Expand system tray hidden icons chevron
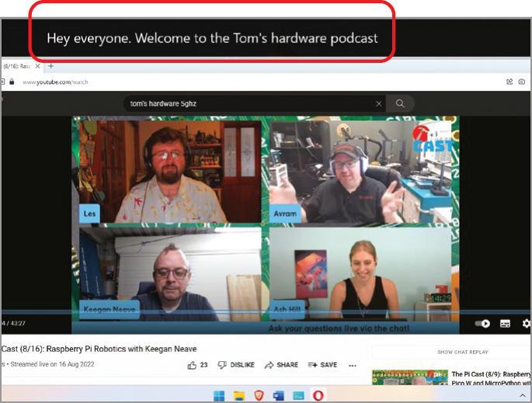This screenshot has height=403, width=532. (x=522, y=395)
